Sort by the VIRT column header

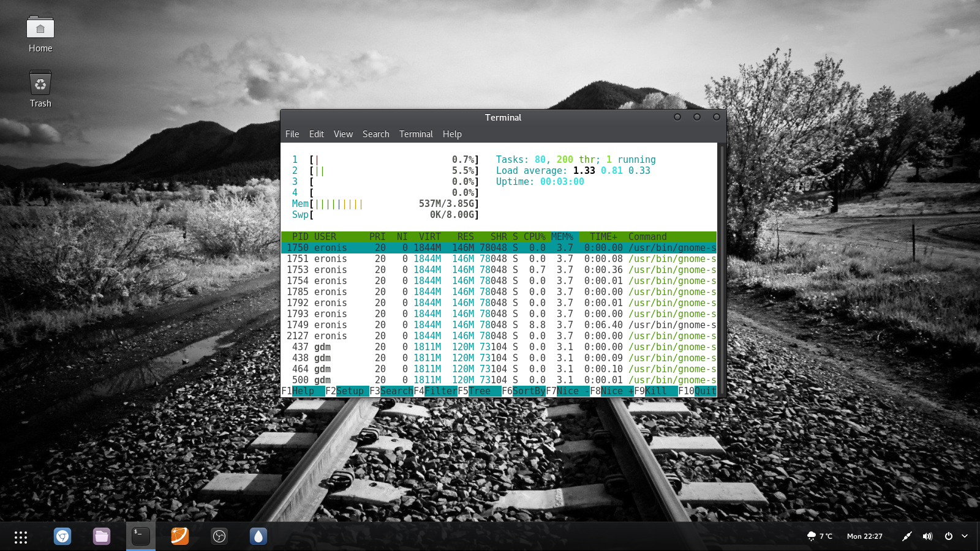pos(430,237)
